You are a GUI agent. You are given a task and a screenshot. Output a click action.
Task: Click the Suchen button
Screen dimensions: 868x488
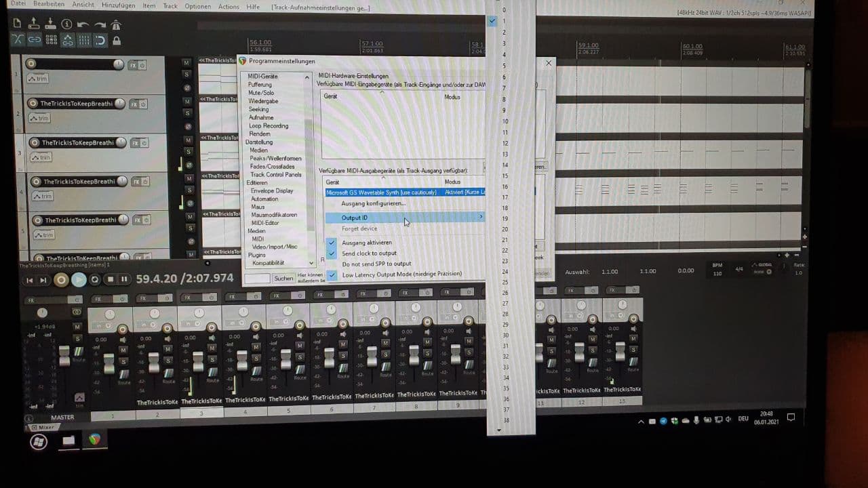coord(283,279)
